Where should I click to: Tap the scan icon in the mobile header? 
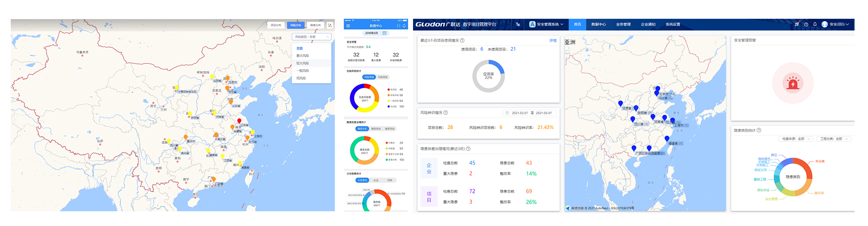[x=399, y=26]
